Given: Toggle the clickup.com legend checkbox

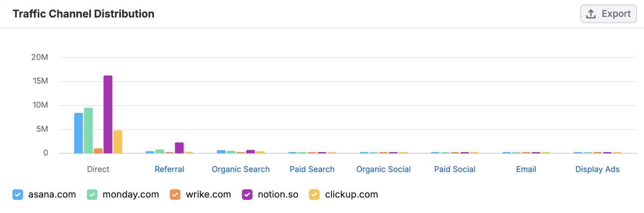Looking at the screenshot, I should [314, 195].
